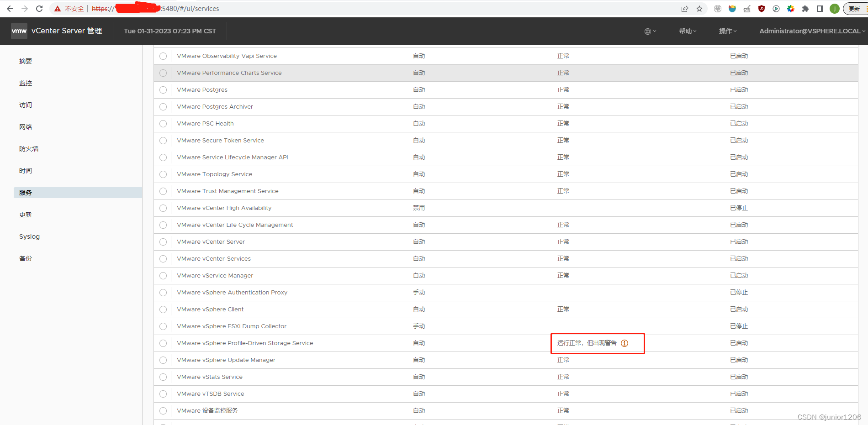
Task: Click the date and time text in header
Action: (x=170, y=31)
